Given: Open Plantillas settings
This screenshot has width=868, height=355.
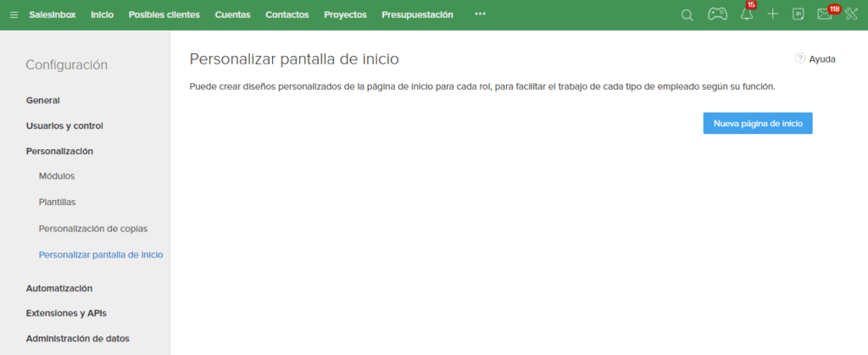Looking at the screenshot, I should pyautogui.click(x=58, y=202).
